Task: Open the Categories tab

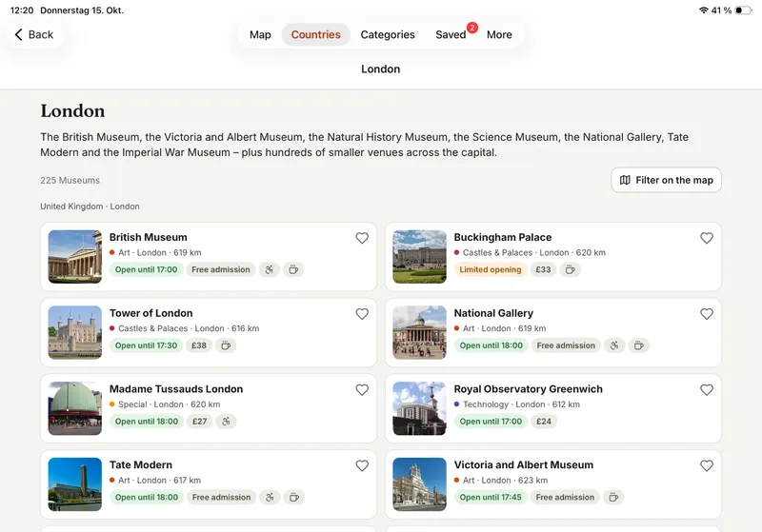Action: (x=388, y=34)
